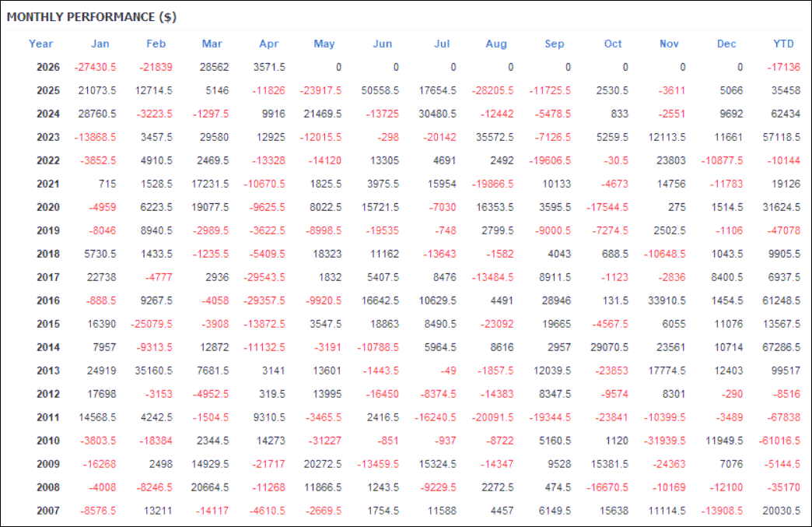The image size is (812, 527).
Task: Select 2013 YTD total 99517
Action: coord(786,371)
